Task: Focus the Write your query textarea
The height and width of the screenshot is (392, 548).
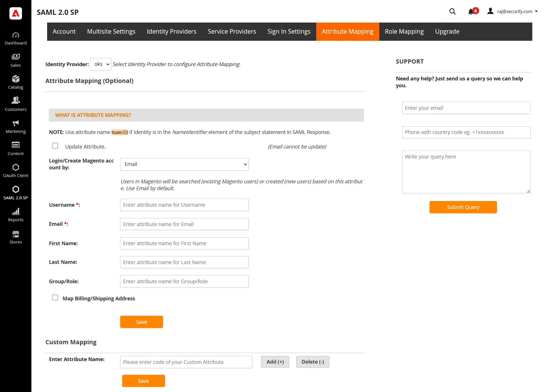Action: (x=466, y=172)
